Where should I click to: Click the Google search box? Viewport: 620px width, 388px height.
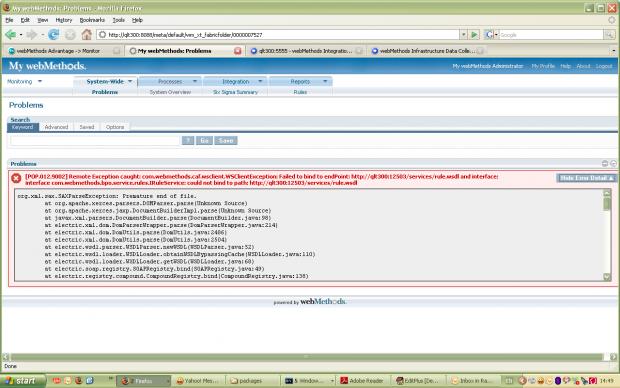pyautogui.click(x=551, y=35)
